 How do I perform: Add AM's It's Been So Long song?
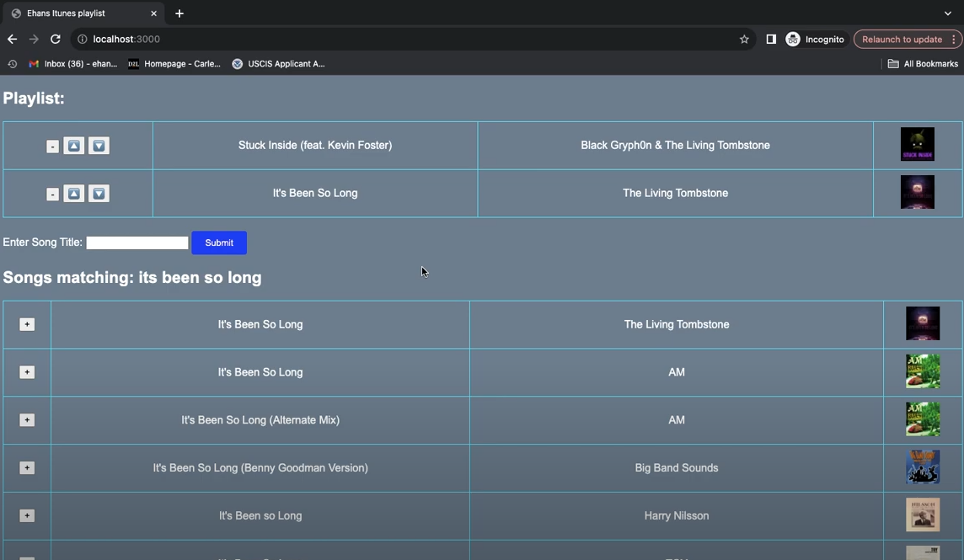(27, 372)
